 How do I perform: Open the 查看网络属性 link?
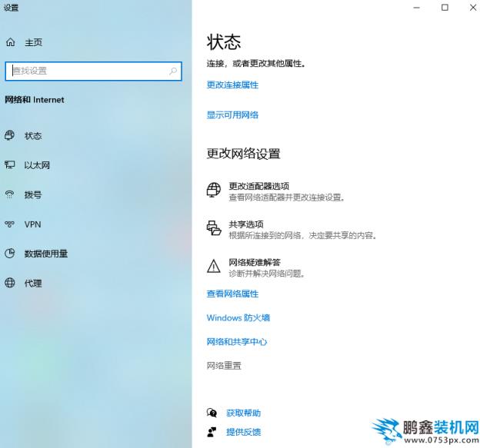click(x=232, y=294)
